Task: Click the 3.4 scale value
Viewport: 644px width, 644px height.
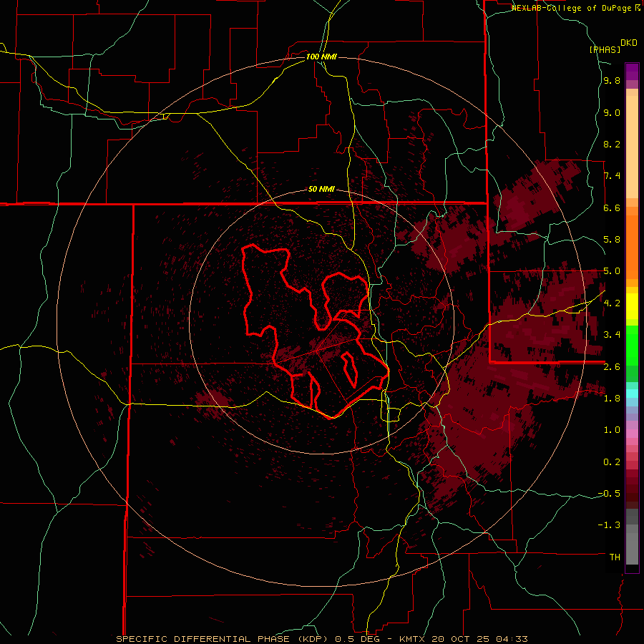Action: coord(612,335)
